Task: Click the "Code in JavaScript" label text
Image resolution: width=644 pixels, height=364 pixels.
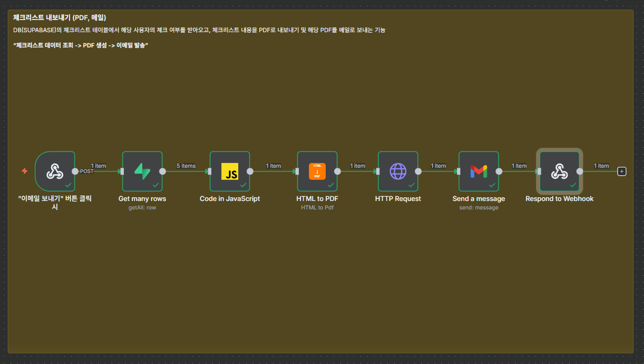Action: coord(230,199)
